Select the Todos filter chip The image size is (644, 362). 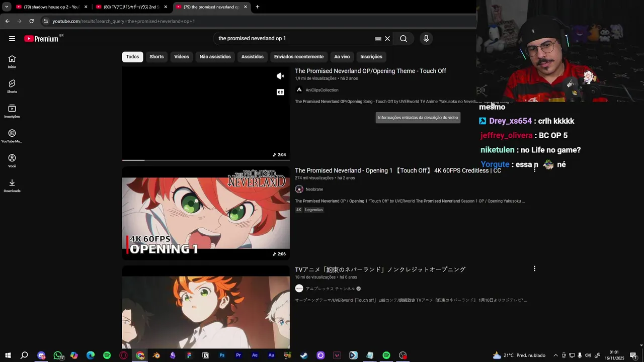tap(133, 57)
